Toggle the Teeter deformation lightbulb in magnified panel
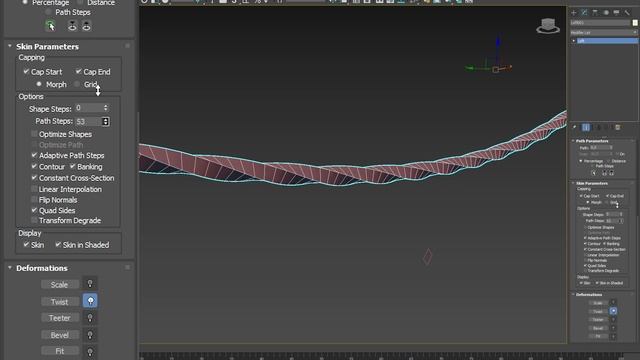This screenshot has height=360, width=640. (90, 318)
